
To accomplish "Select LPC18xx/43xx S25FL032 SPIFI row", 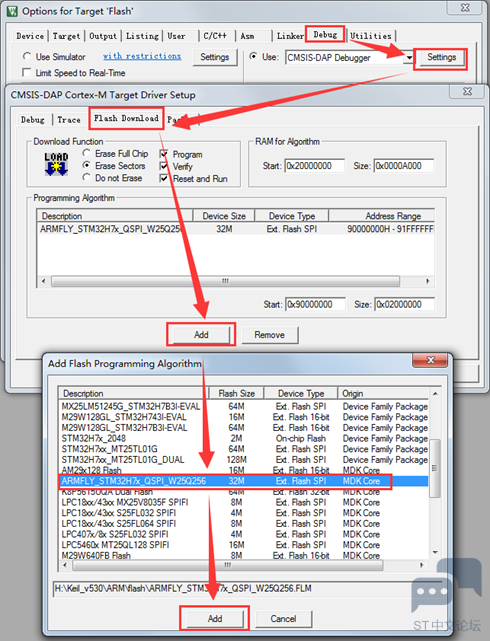I will tap(244, 513).
